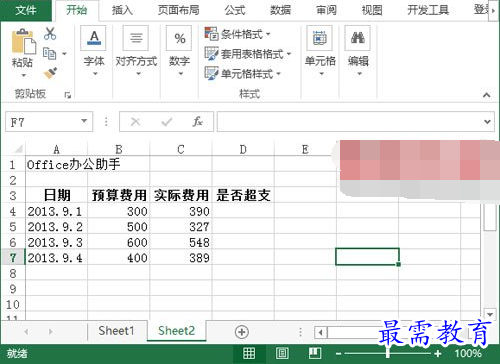Select the 预算费用 header cell

tap(119, 195)
